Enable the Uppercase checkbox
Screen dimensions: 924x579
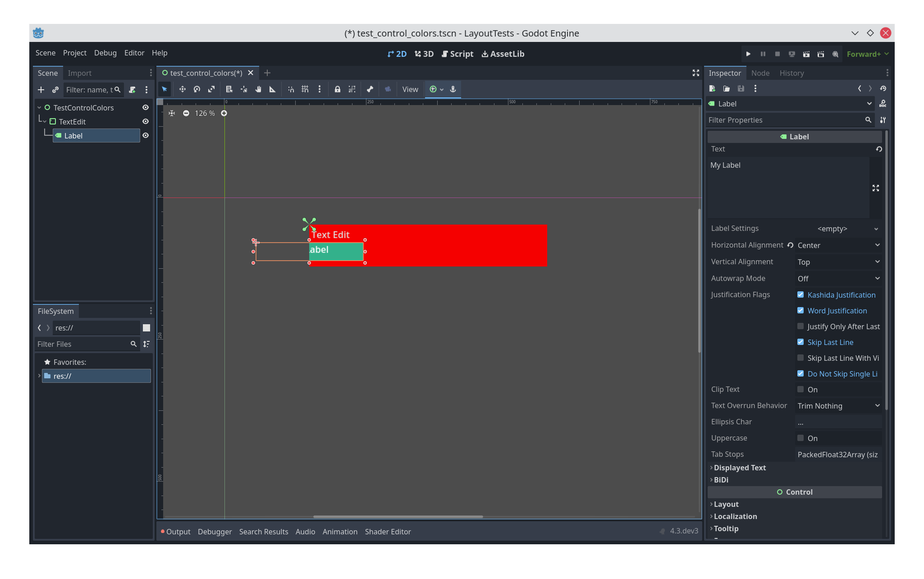tap(800, 438)
